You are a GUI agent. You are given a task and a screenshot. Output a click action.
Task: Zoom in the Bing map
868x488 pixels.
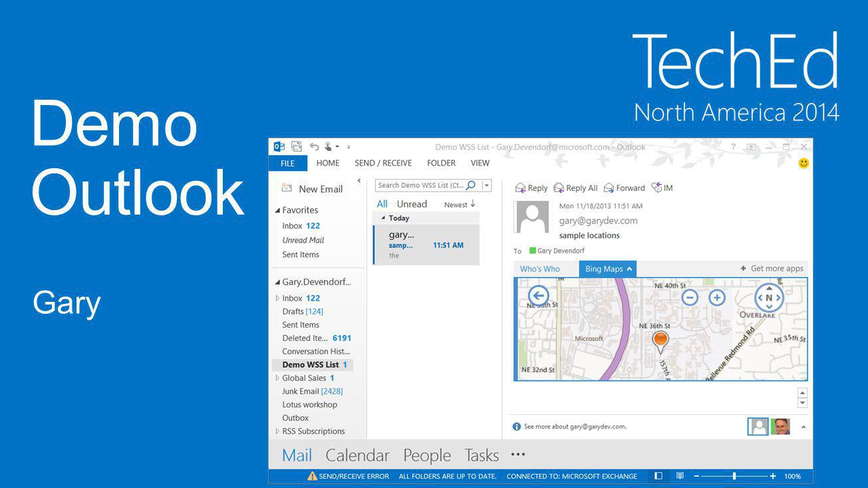[716, 297]
